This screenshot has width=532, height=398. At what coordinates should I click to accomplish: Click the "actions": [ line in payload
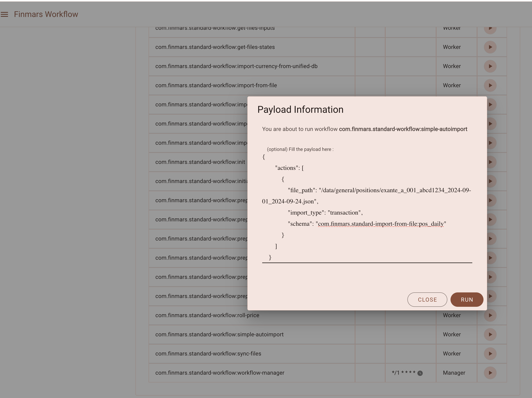point(289,168)
